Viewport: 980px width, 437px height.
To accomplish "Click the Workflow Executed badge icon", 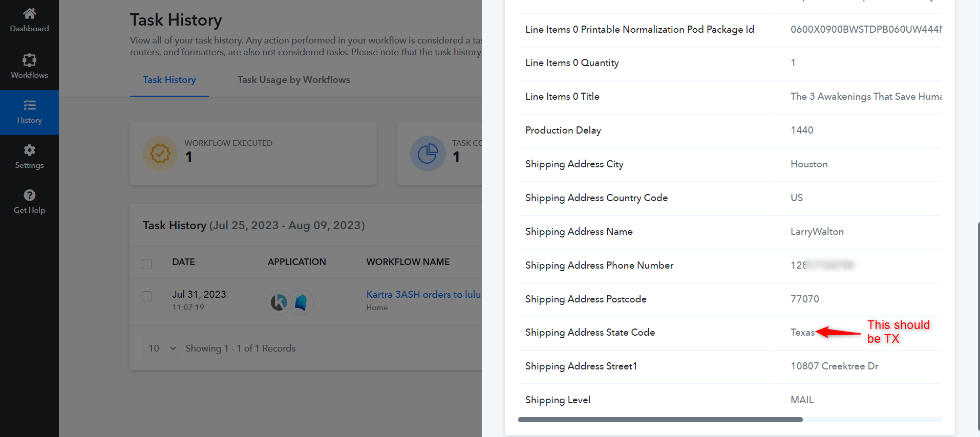I will 160,153.
